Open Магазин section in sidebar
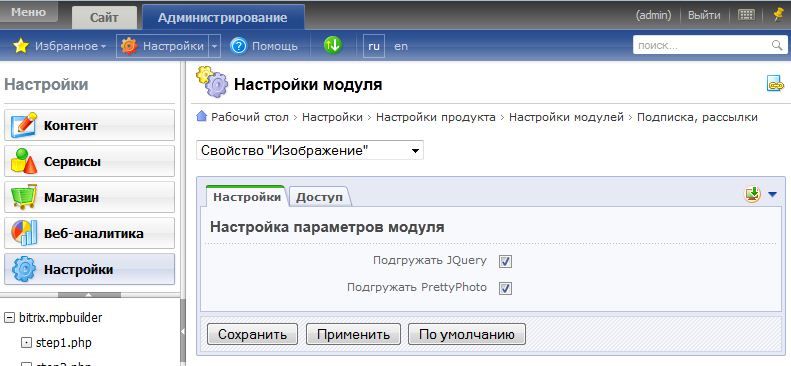The width and height of the screenshot is (791, 366). [89, 197]
